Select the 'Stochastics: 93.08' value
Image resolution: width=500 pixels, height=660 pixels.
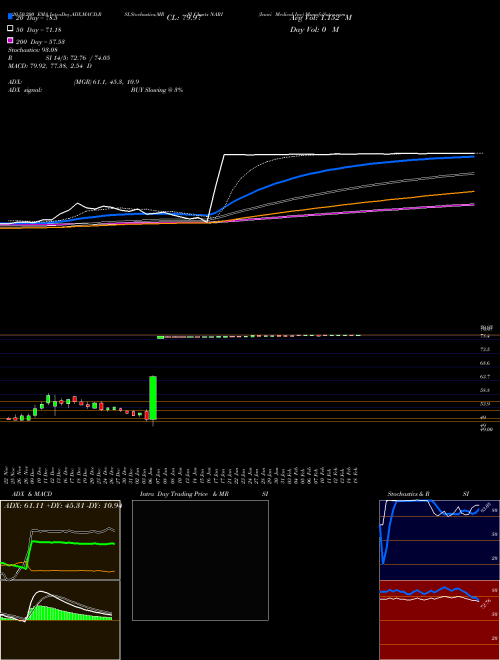pyautogui.click(x=32, y=50)
